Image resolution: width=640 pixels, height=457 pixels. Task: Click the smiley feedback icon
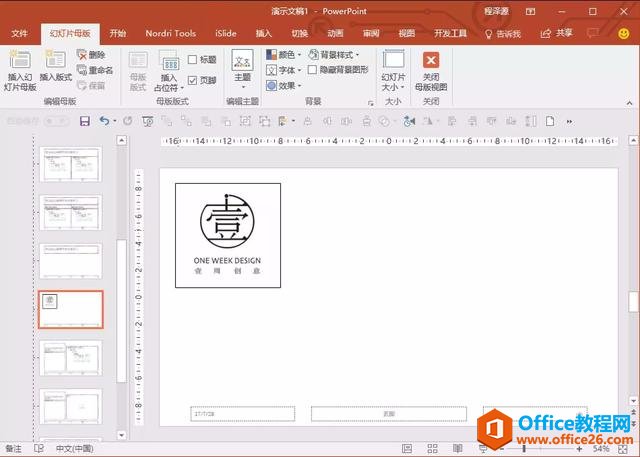tap(623, 33)
